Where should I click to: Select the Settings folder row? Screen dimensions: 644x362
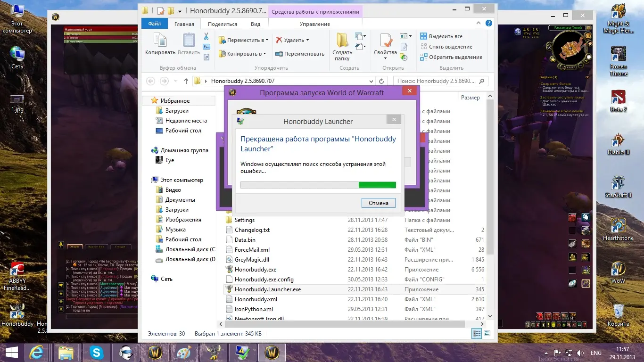[x=355, y=220]
